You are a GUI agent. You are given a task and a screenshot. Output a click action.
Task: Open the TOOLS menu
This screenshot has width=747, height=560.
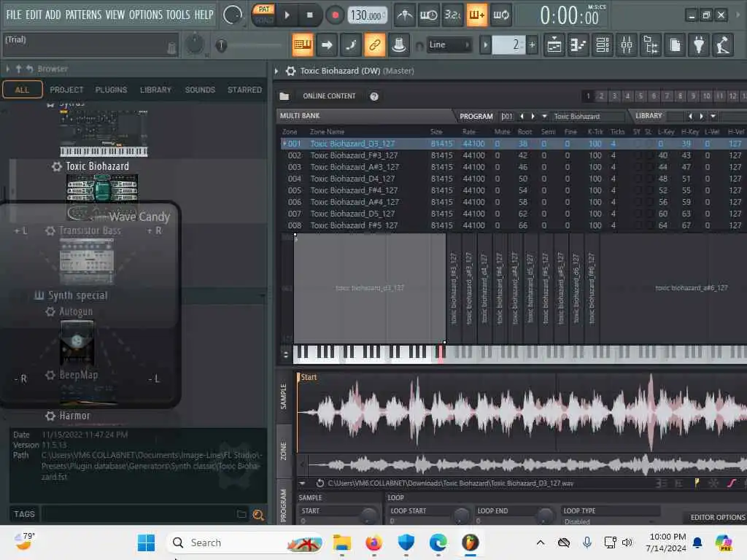click(178, 15)
